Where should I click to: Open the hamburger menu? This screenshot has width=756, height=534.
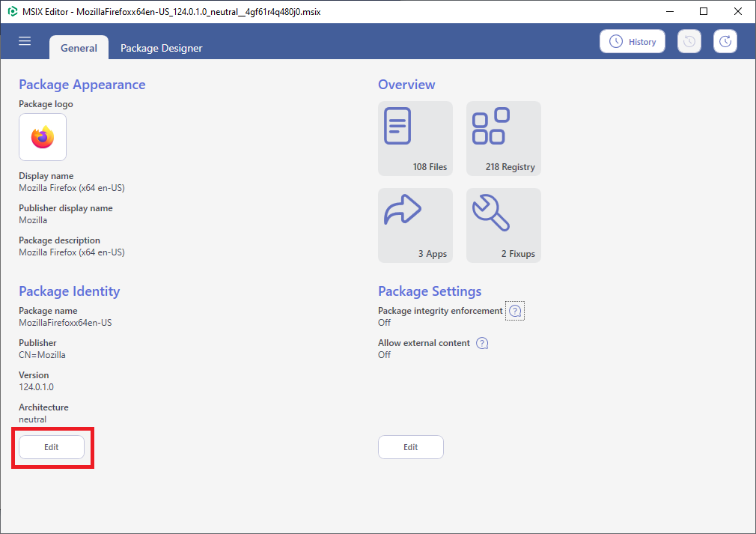25,41
